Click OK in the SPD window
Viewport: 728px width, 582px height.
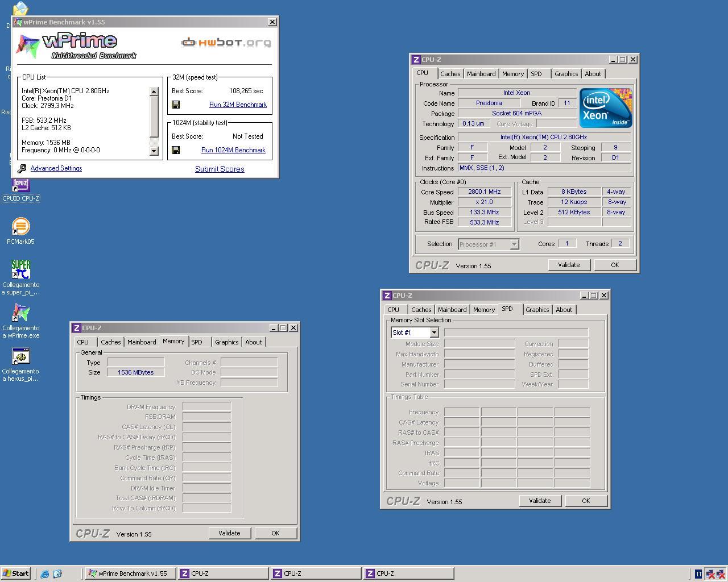(586, 501)
